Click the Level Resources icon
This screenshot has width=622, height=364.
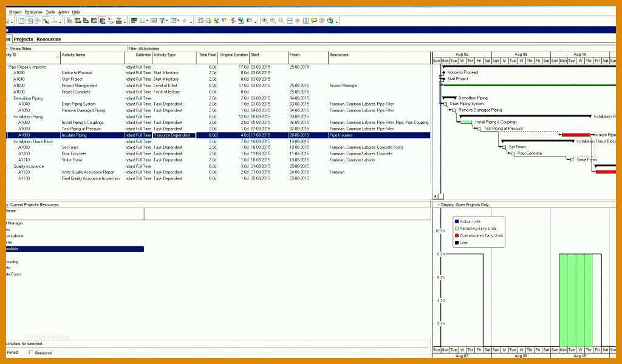click(216, 21)
